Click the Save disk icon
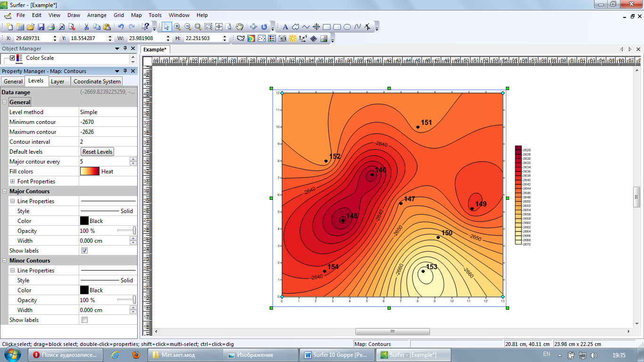 click(41, 27)
